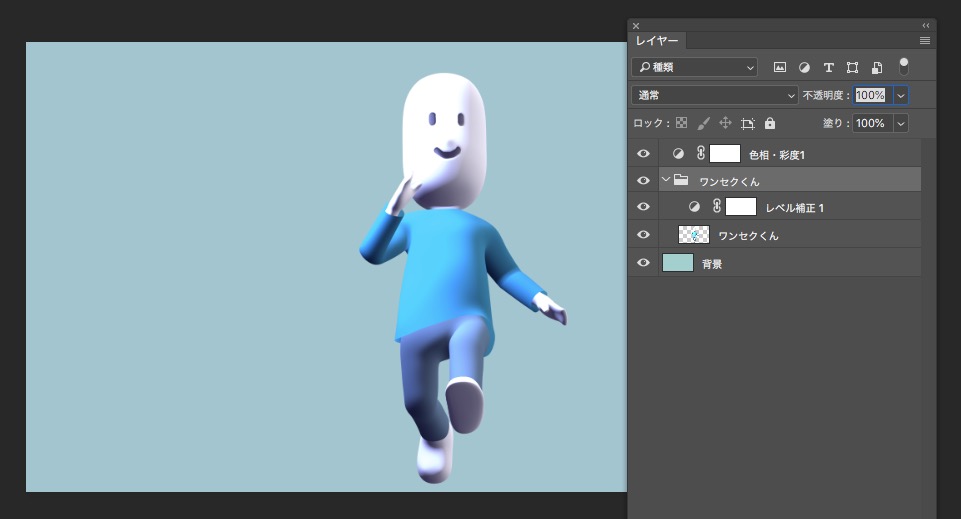Viewport: 961px width, 519px height.
Task: Filter layers by smart object icon
Action: [x=876, y=68]
